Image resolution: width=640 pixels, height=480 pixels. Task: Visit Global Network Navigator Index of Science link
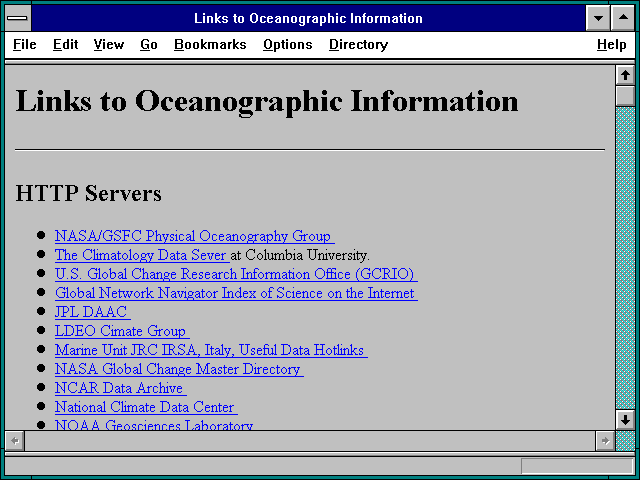tap(236, 293)
